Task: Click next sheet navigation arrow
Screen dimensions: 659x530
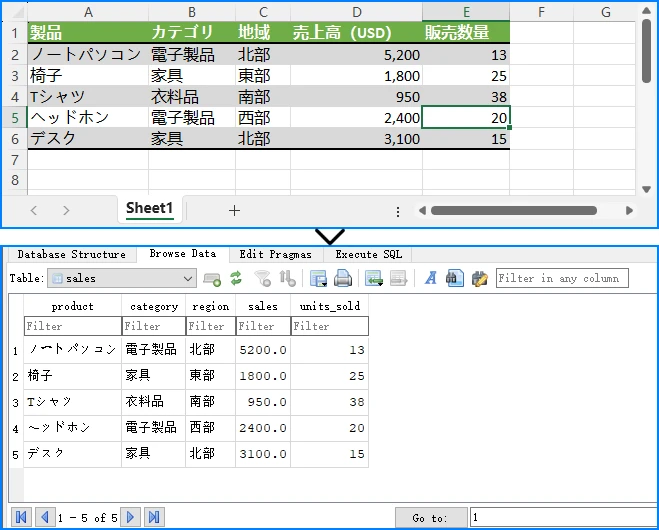Action: pyautogui.click(x=66, y=211)
